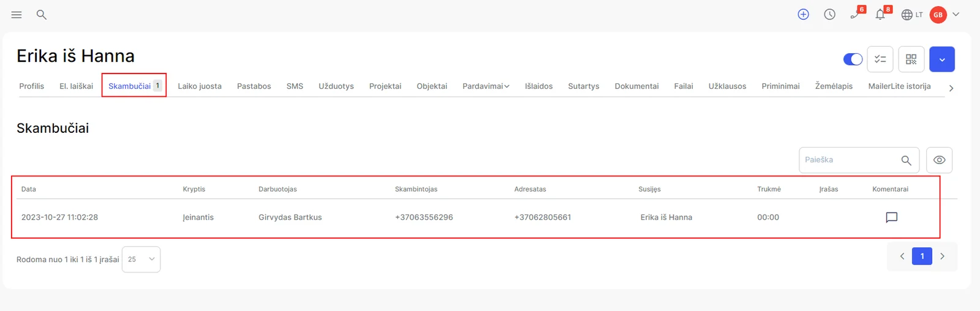Switch to the SMS tab
Screen dimensions: 980x311
point(295,86)
